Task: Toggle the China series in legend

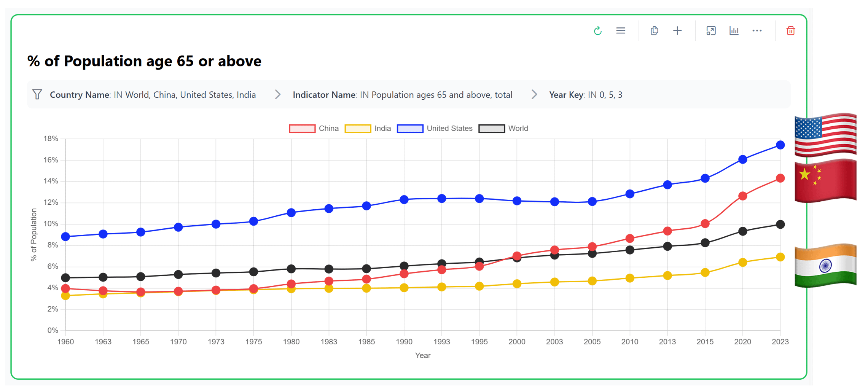Action: pyautogui.click(x=314, y=129)
